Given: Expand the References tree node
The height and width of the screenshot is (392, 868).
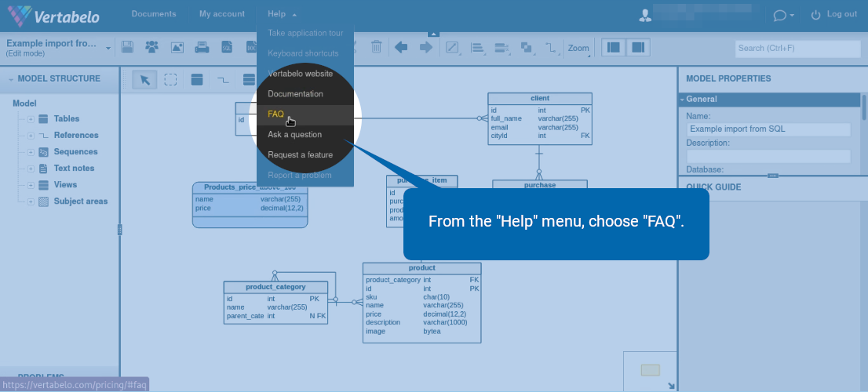Looking at the screenshot, I should pos(31,136).
